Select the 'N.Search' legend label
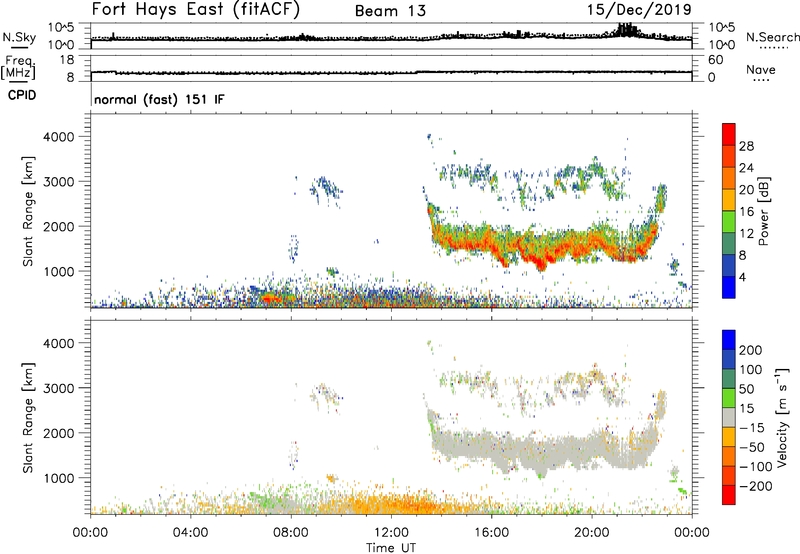This screenshot has width=800, height=554. [773, 37]
